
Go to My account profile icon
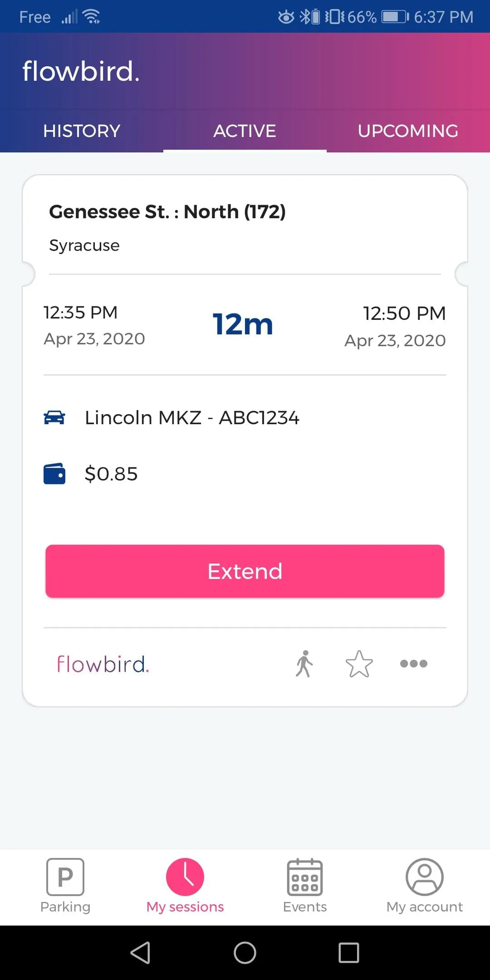coord(425,877)
